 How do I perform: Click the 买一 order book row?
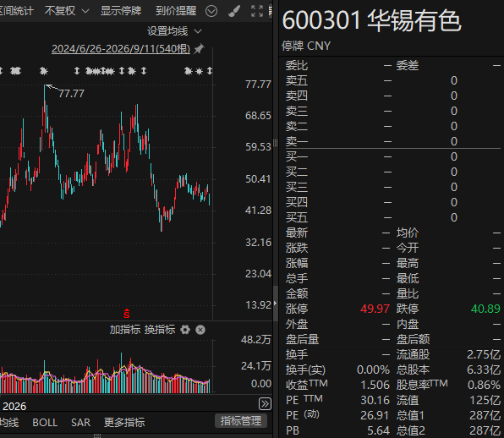click(392, 156)
